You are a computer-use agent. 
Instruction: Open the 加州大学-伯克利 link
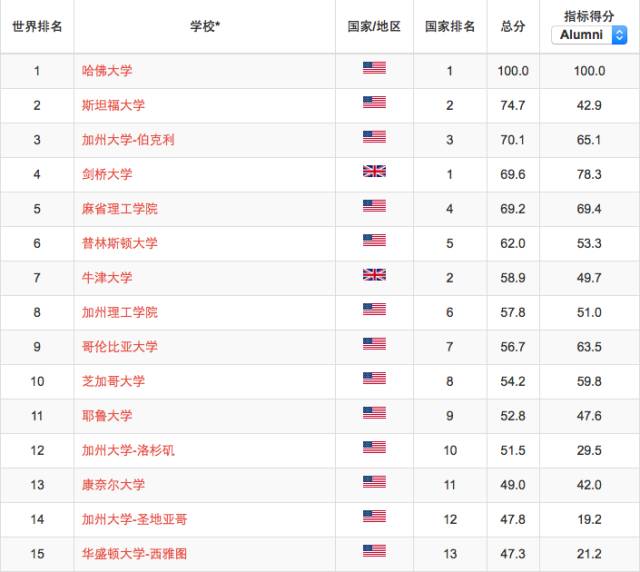tap(128, 140)
